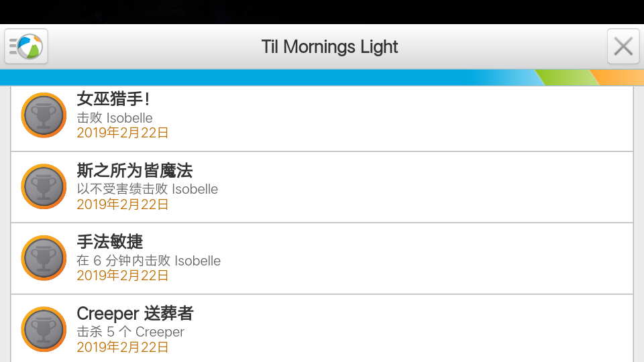This screenshot has width=644, height=362.
Task: Tap the trophy icon for 女巫猎手!
Action: [x=44, y=115]
